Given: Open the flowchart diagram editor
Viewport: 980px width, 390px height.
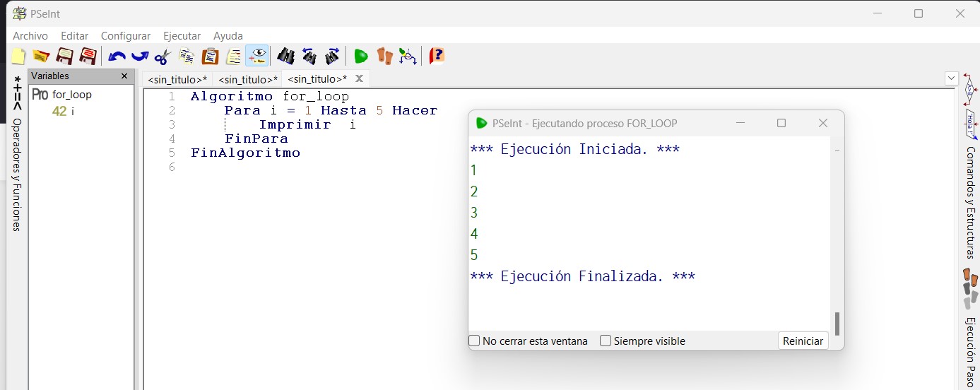Looking at the screenshot, I should [408, 56].
